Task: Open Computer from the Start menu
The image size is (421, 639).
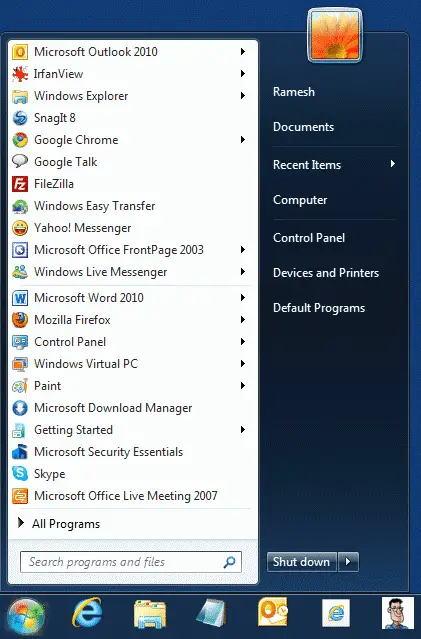Action: 300,200
